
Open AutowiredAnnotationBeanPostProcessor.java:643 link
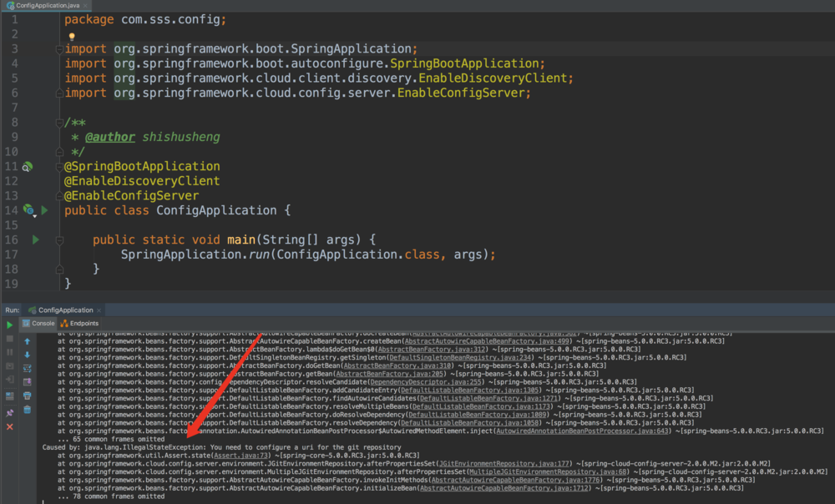[x=582, y=431]
